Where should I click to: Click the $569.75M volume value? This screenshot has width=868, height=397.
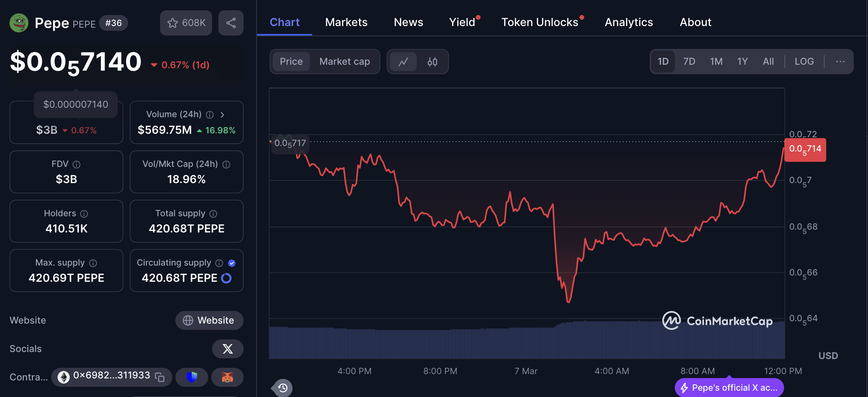(x=165, y=130)
